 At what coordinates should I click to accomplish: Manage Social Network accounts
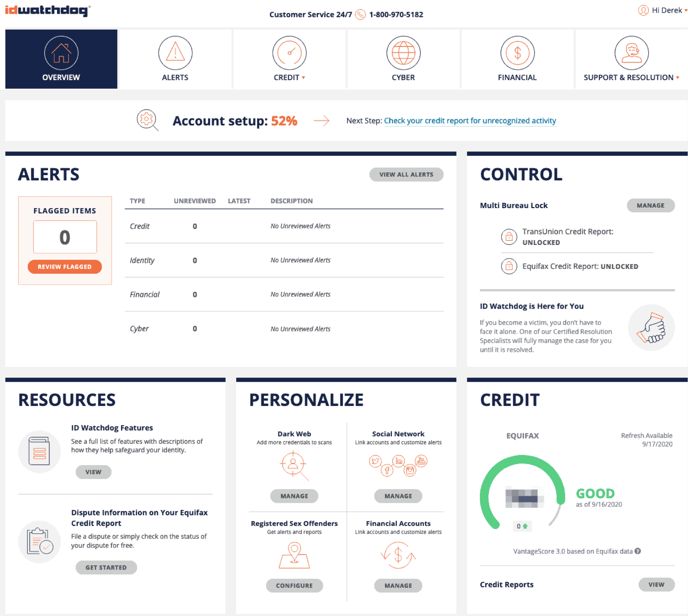point(398,496)
